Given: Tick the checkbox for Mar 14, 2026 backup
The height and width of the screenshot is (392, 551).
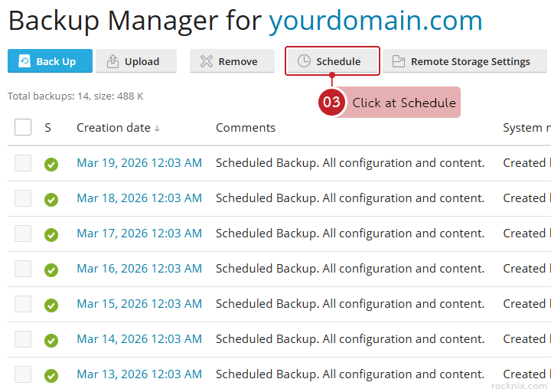Looking at the screenshot, I should point(23,339).
